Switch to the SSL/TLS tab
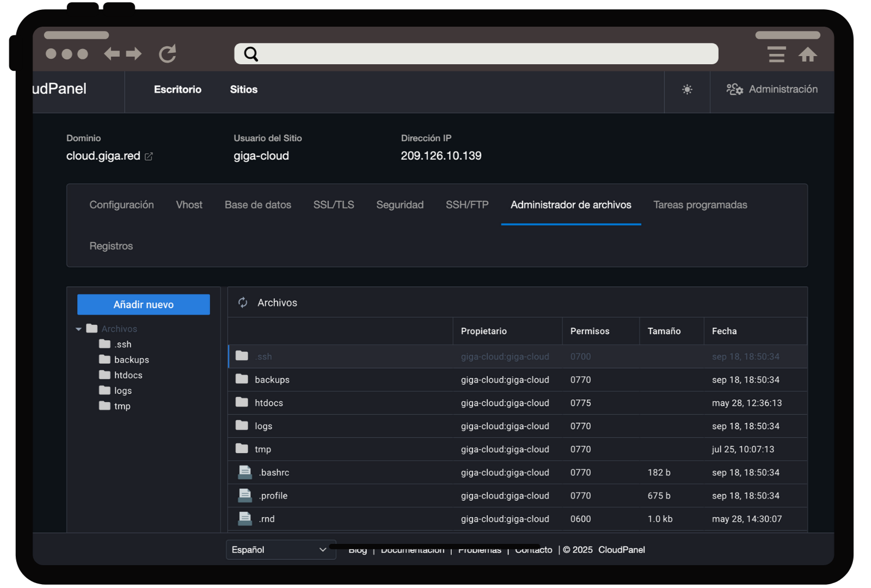 tap(333, 205)
